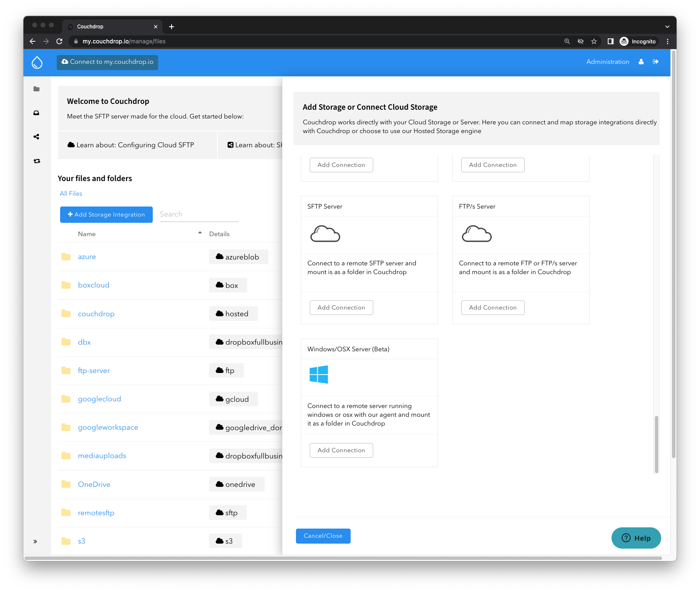
Task: Open the Administration link
Action: pos(608,62)
